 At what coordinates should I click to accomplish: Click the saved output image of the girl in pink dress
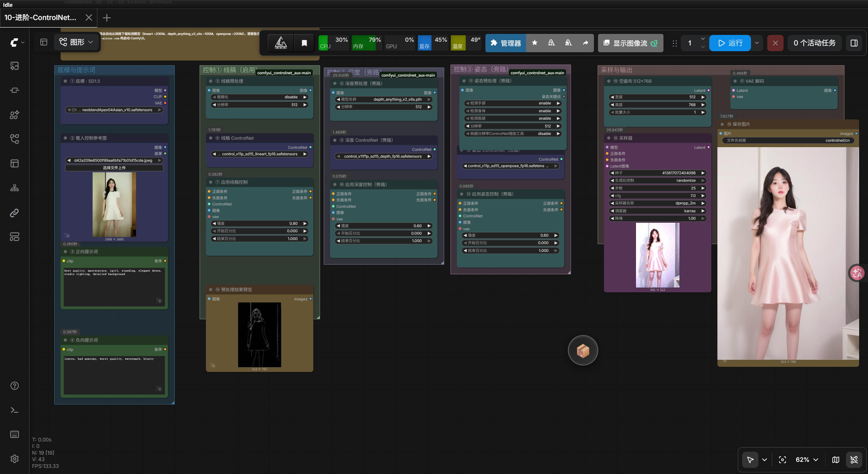pyautogui.click(x=788, y=253)
